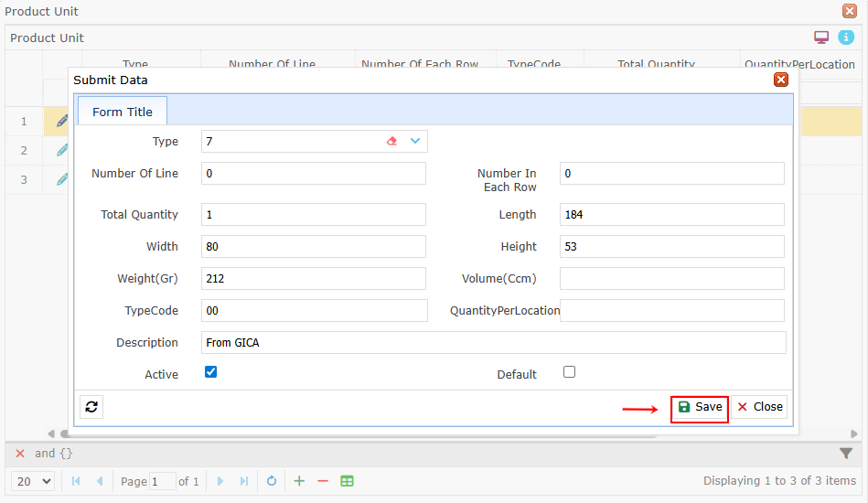Open the filter funnel icon
Screen dimensions: 868x503
846,453
